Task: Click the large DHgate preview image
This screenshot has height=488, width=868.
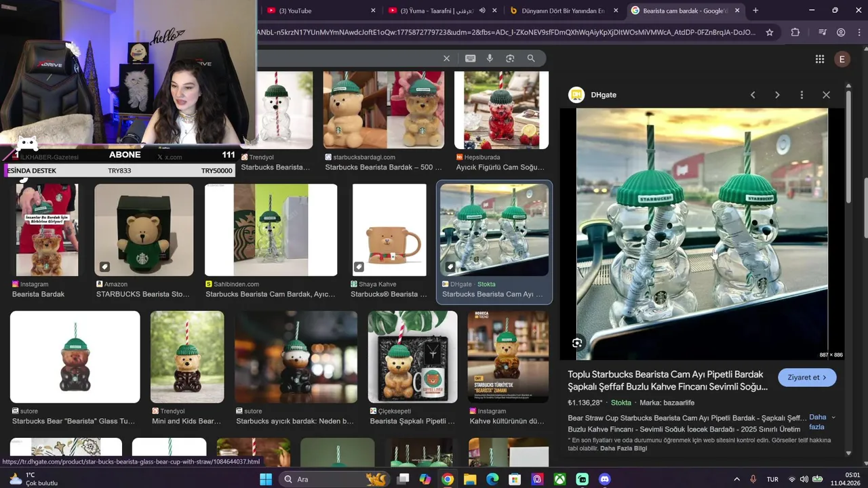Action: click(702, 234)
